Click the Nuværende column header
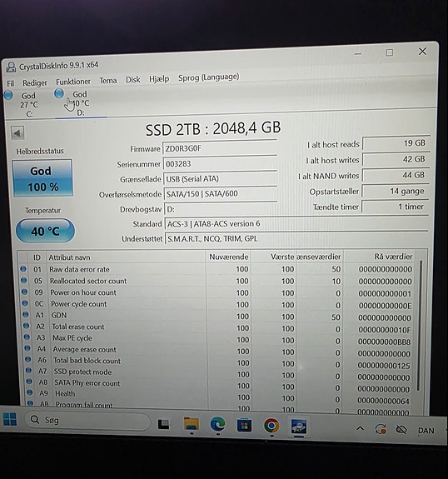Viewport: 448px width, 479px height. coord(228,257)
